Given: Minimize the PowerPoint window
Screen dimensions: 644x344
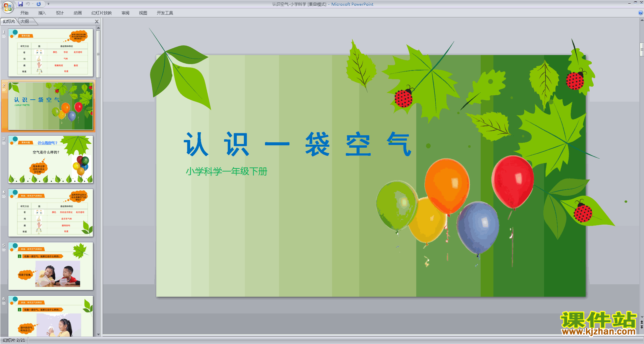Looking at the screenshot, I should point(629,3).
